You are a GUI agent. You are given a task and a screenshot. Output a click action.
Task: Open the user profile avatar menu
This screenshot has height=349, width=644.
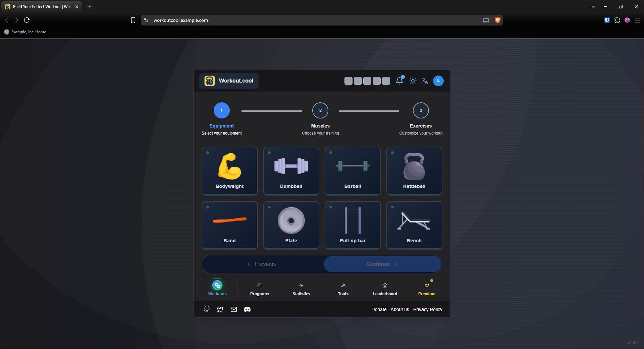438,81
